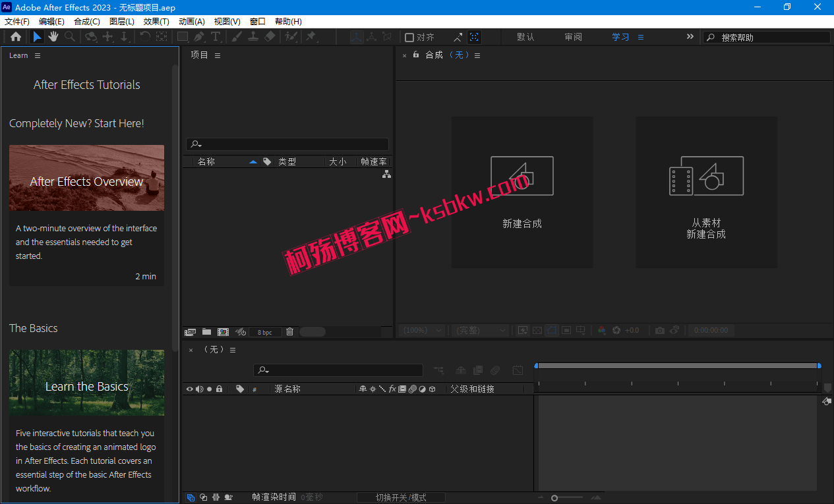834x504 pixels.
Task: Click the +0.0 exposure value
Action: coord(632,330)
